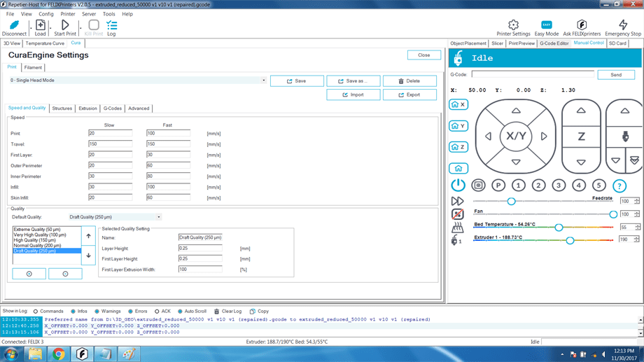Save the CuraEngine profile
644x362 pixels.
pyautogui.click(x=297, y=81)
